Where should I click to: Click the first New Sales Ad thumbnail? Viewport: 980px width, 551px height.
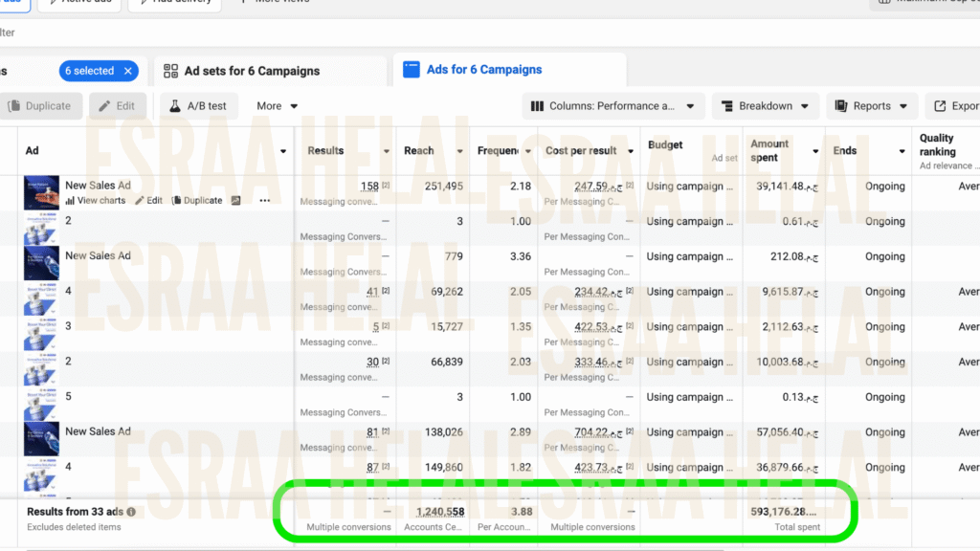41,193
